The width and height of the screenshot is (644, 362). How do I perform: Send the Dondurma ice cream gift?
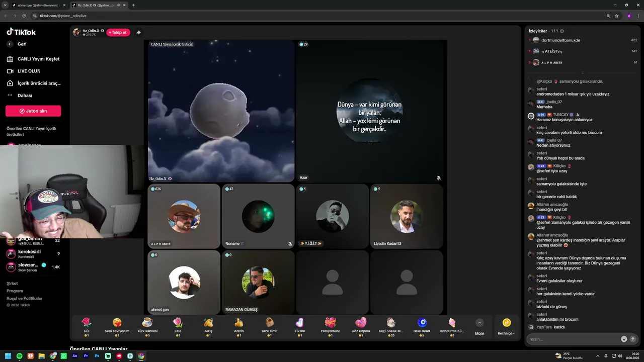pos(452,326)
